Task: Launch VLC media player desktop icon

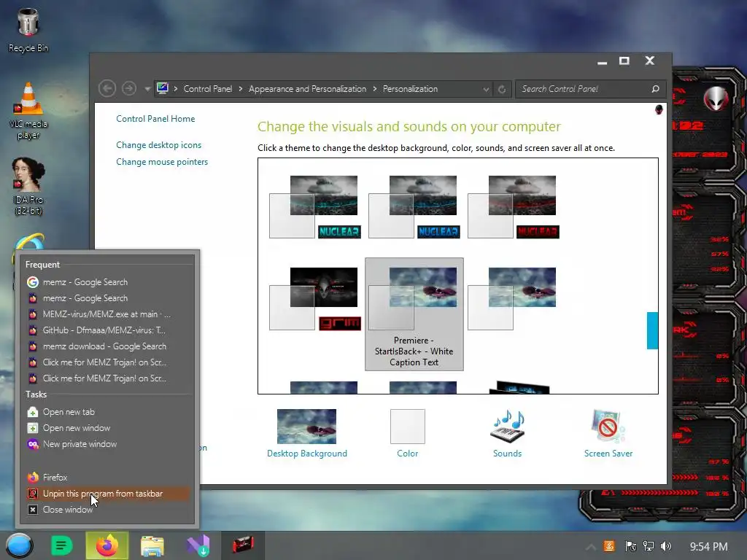Action: click(28, 111)
